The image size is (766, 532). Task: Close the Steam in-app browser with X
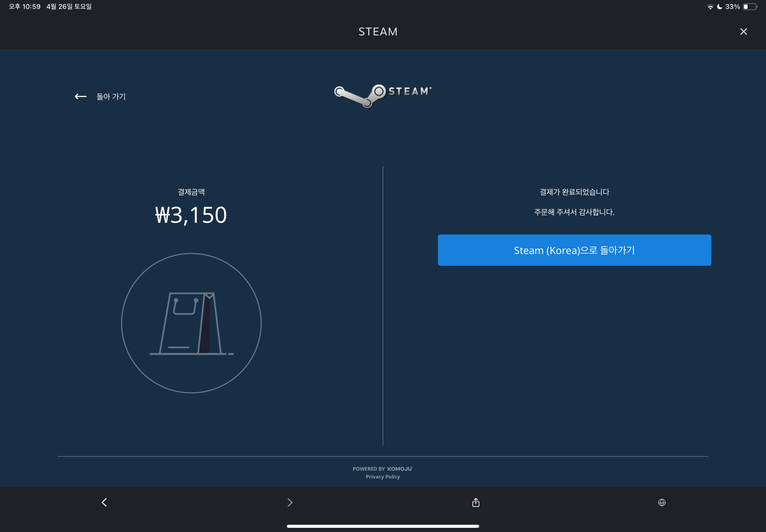tap(743, 32)
